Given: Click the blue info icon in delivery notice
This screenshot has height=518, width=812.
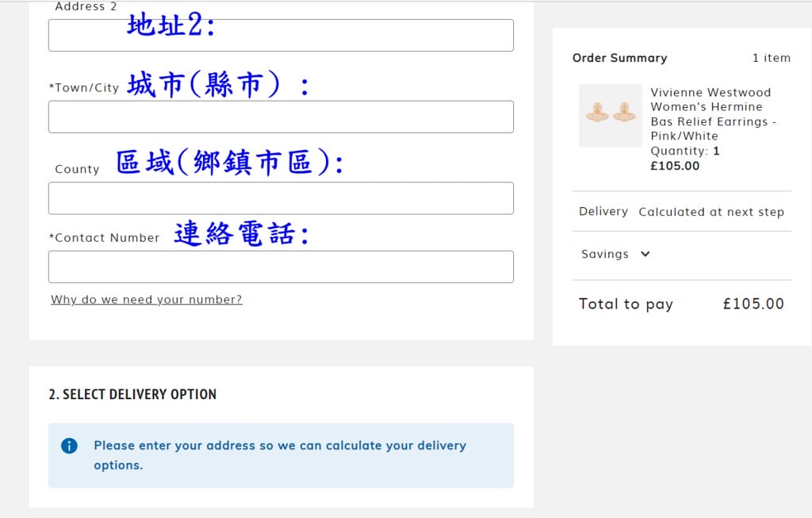Looking at the screenshot, I should click(69, 446).
